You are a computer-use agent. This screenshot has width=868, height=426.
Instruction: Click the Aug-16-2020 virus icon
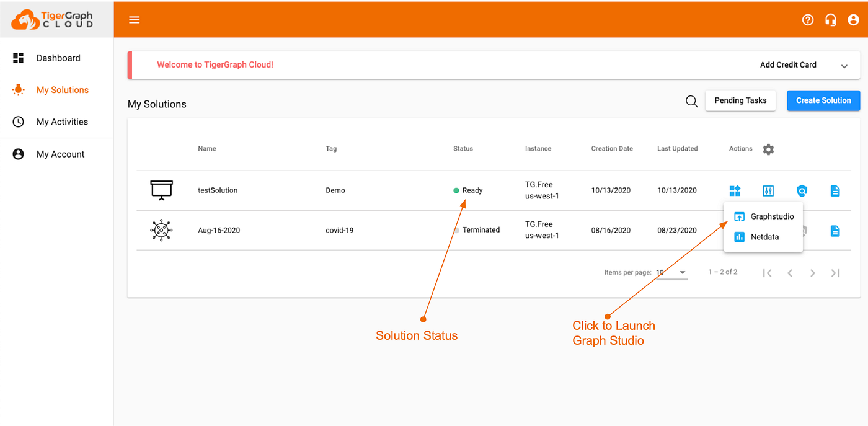161,230
